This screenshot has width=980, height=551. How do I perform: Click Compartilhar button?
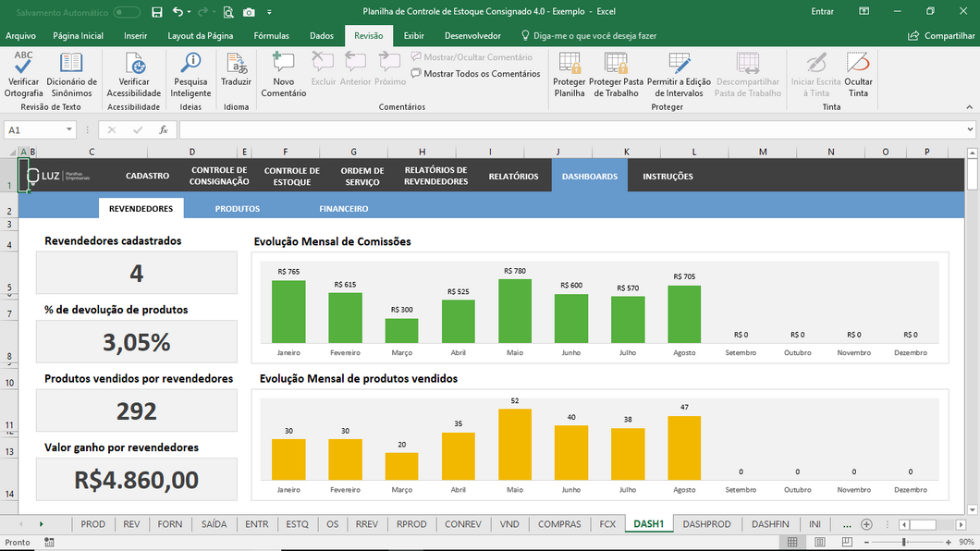point(941,36)
